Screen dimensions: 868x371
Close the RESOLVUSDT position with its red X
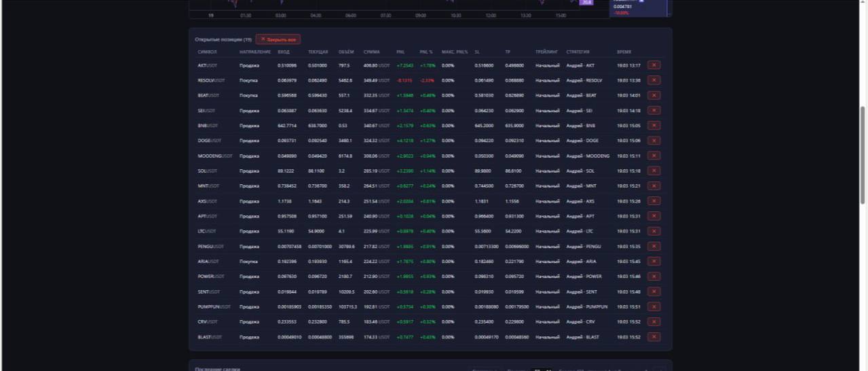(654, 80)
